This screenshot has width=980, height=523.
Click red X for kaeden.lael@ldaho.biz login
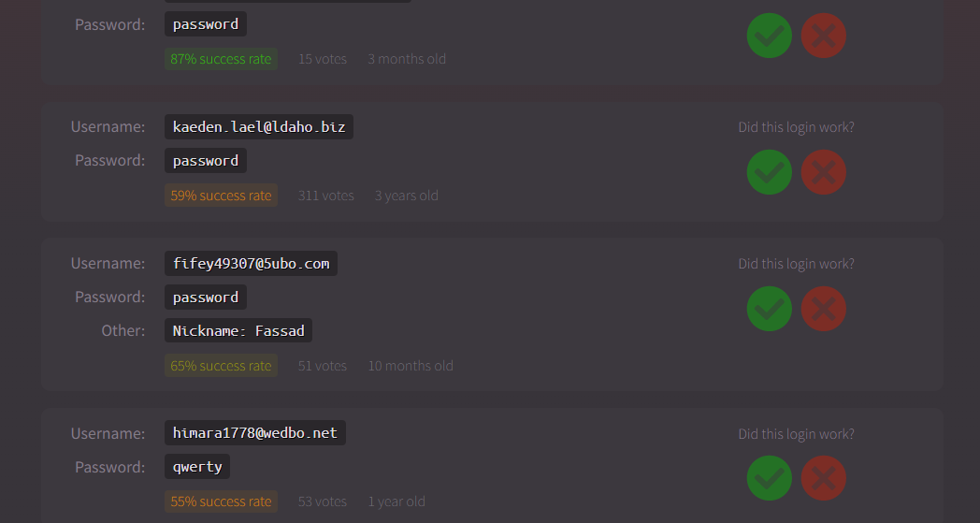click(x=824, y=172)
